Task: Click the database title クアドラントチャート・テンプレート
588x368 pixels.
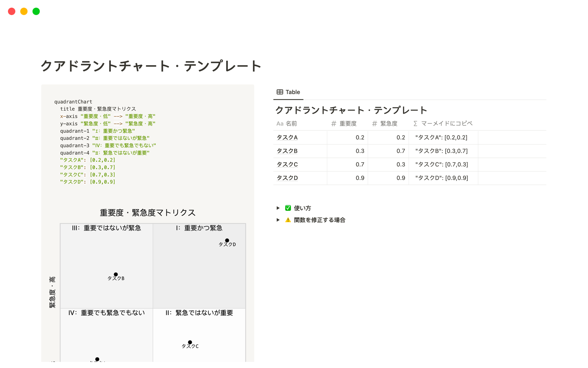Action: point(351,110)
